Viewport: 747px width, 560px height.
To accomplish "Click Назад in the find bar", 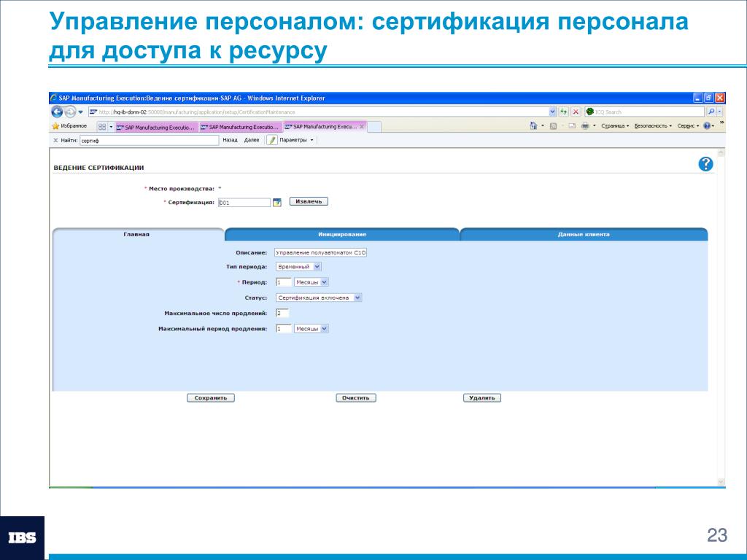I will [x=230, y=140].
